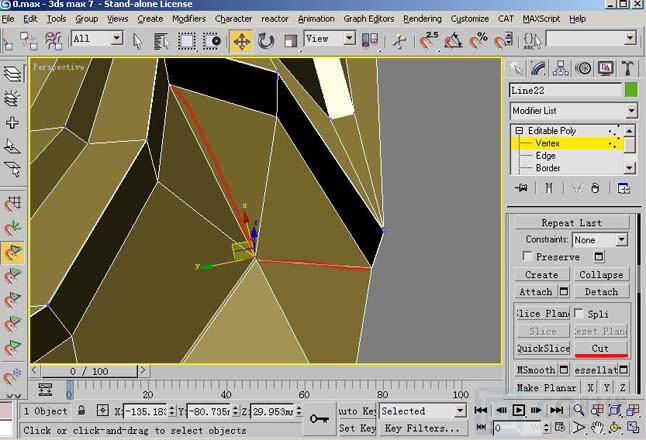Click the Attach button

(x=536, y=292)
